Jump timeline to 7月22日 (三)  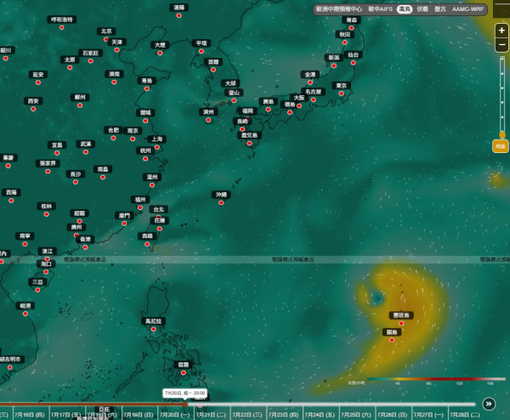248,415
